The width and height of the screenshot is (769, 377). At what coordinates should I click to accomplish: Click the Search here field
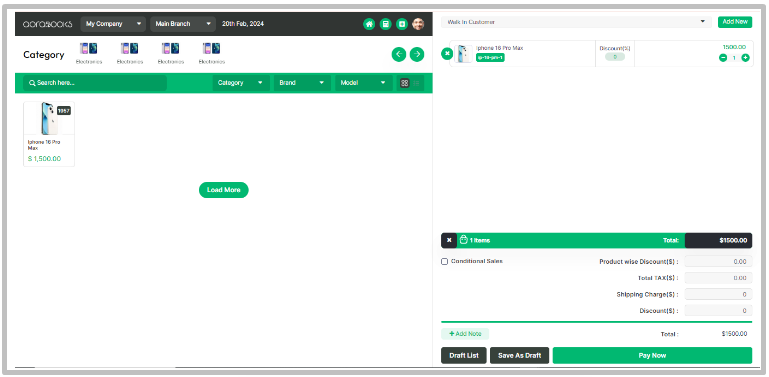(95, 83)
